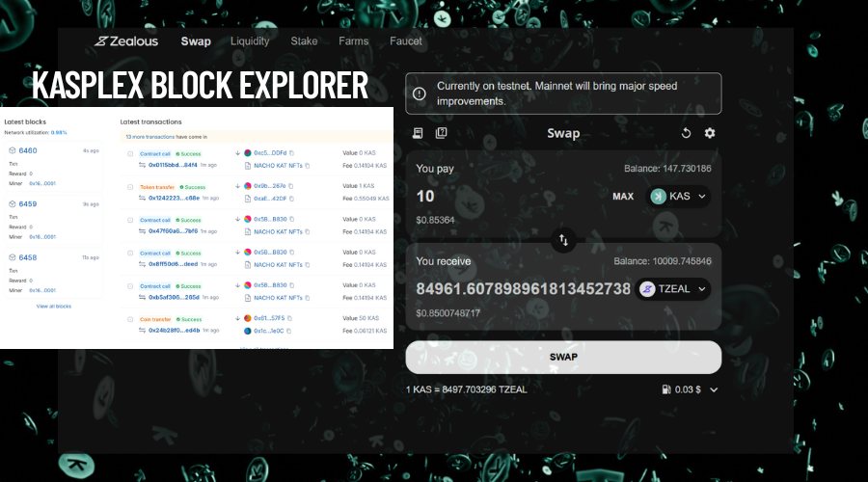868x482 pixels.
Task: Open the TZEAL token selector dropdown
Action: pos(672,289)
